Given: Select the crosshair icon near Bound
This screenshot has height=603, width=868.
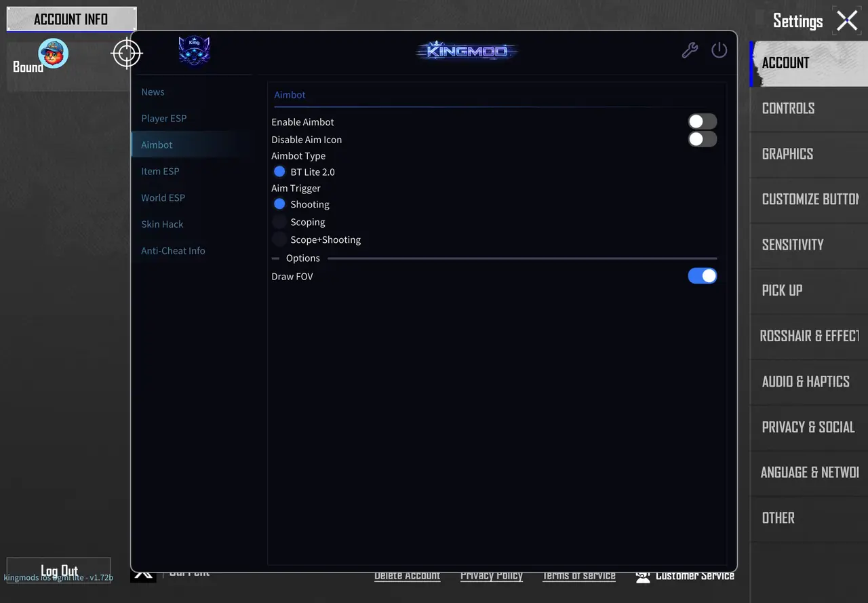Looking at the screenshot, I should (127, 54).
